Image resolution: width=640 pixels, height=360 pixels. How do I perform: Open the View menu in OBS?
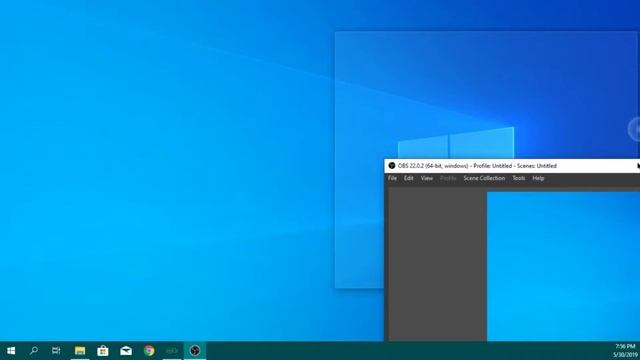427,178
